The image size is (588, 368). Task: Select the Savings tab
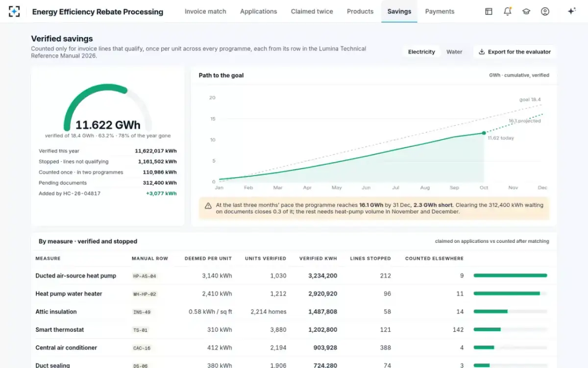click(x=399, y=11)
